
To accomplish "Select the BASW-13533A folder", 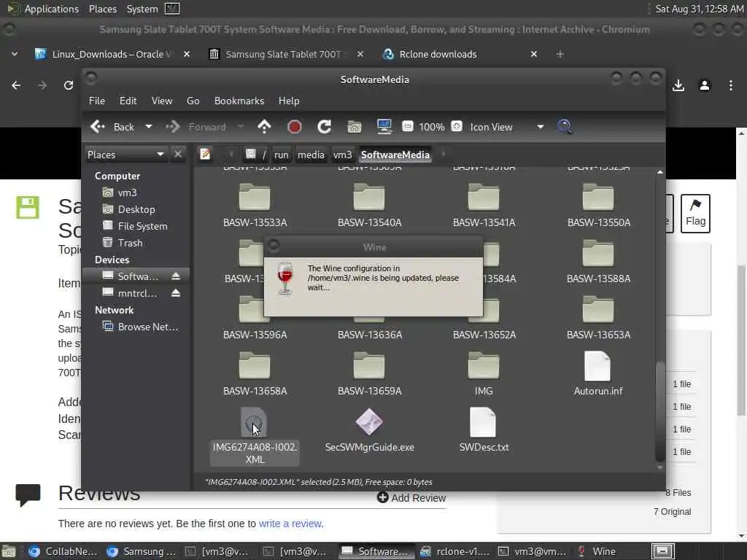I will 255,206.
